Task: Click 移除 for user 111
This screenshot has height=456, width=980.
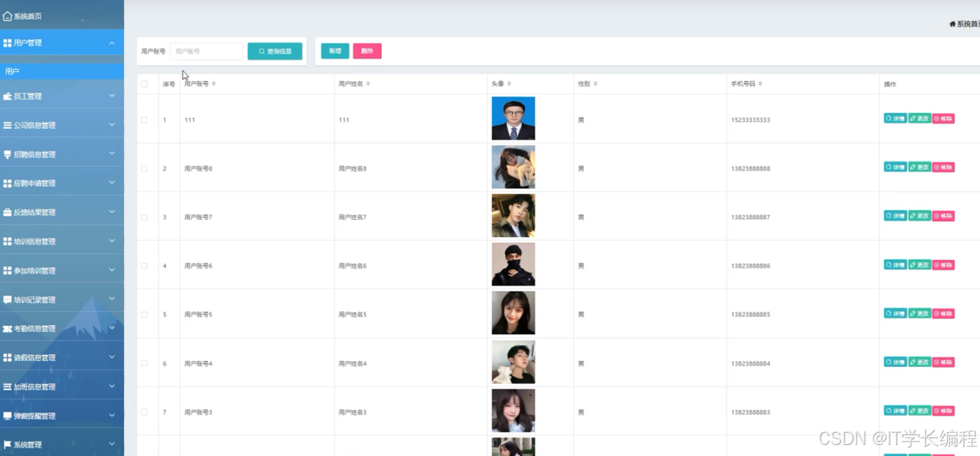Action: click(x=943, y=118)
